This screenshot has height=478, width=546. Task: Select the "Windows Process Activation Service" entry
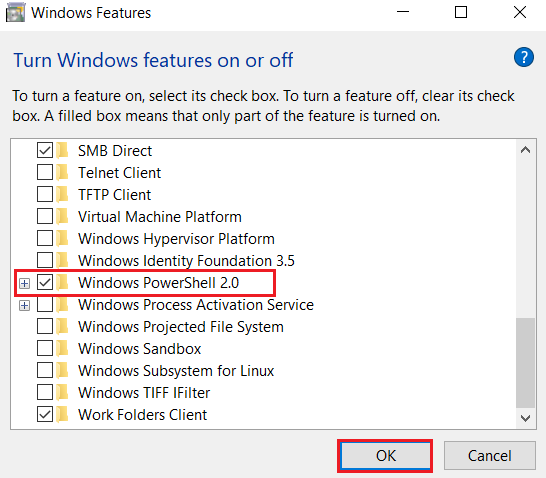pos(196,305)
